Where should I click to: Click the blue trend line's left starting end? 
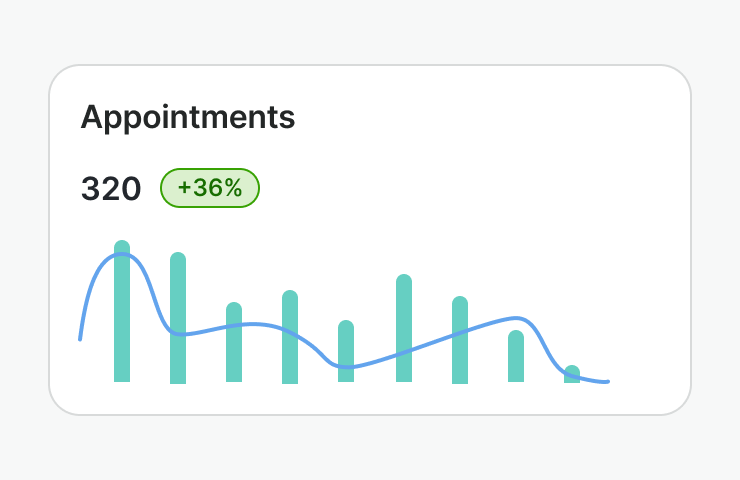(81, 337)
